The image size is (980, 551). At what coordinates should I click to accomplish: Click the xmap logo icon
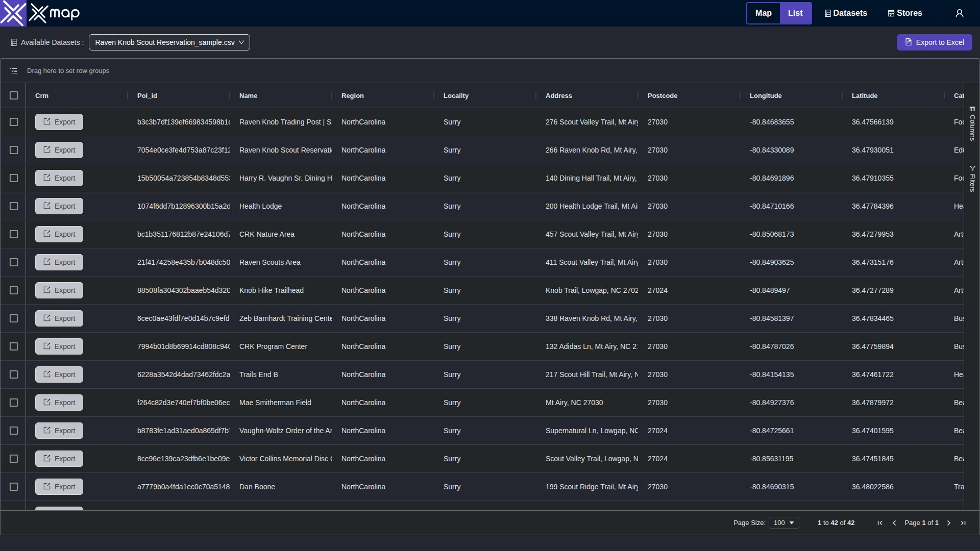(13, 13)
